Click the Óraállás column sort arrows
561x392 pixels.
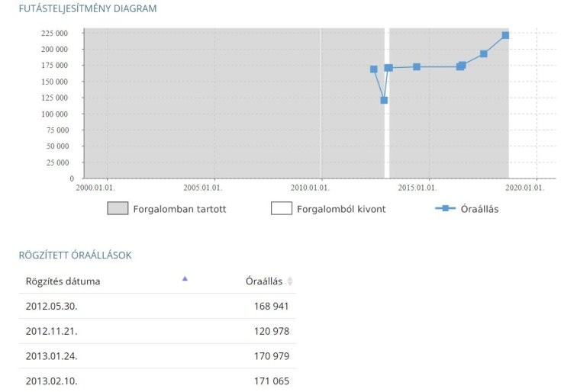(290, 281)
